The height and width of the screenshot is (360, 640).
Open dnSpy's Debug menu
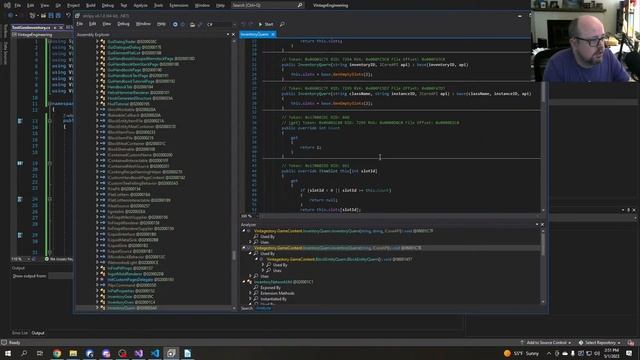point(123,24)
